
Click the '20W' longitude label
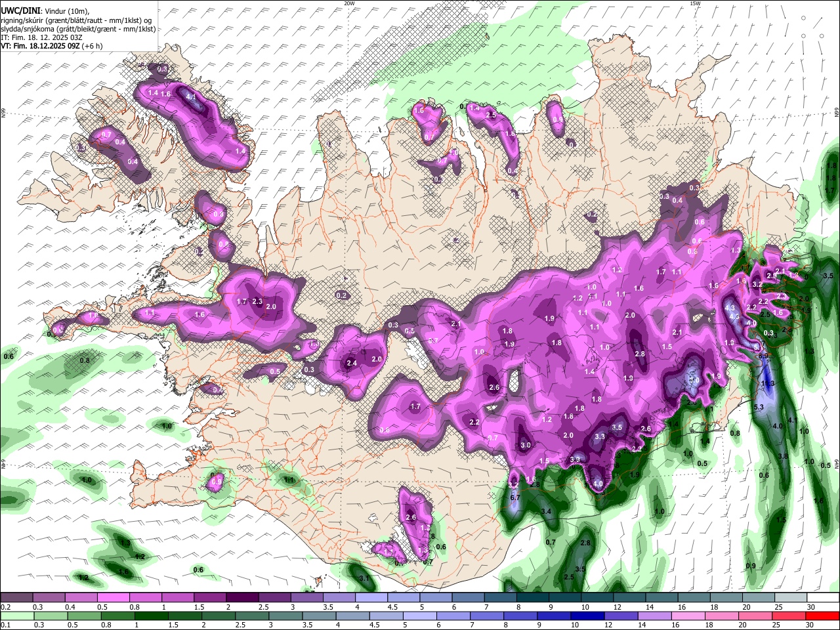point(349,3)
